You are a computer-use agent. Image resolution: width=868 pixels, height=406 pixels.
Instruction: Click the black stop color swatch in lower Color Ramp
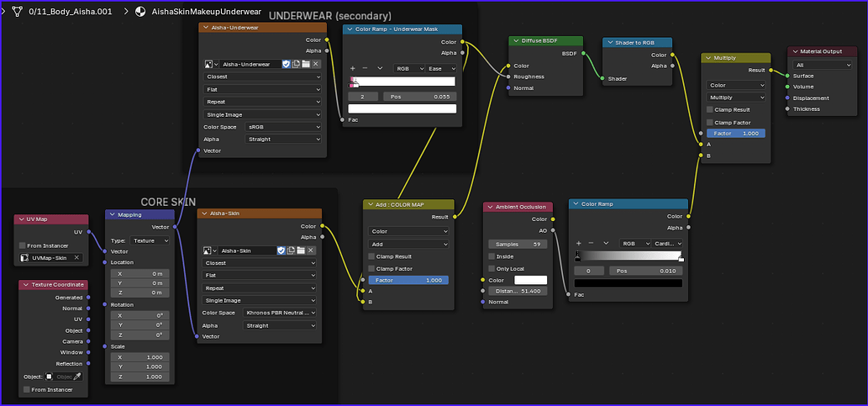pyautogui.click(x=629, y=283)
